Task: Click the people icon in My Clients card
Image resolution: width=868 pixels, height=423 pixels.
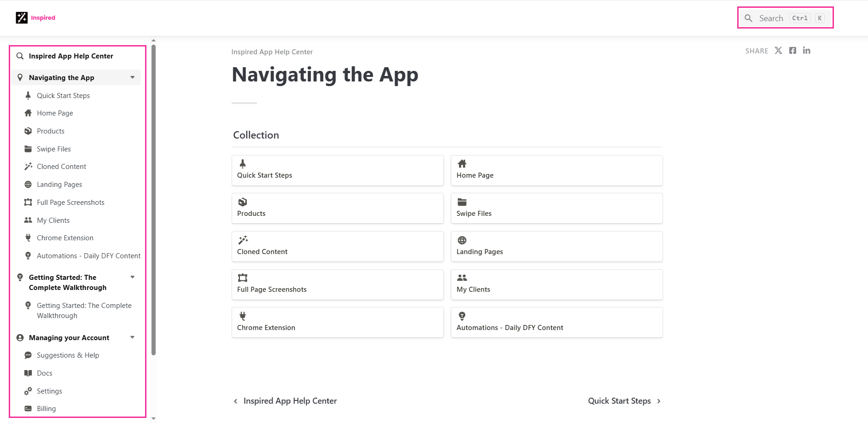Action: 462,278
